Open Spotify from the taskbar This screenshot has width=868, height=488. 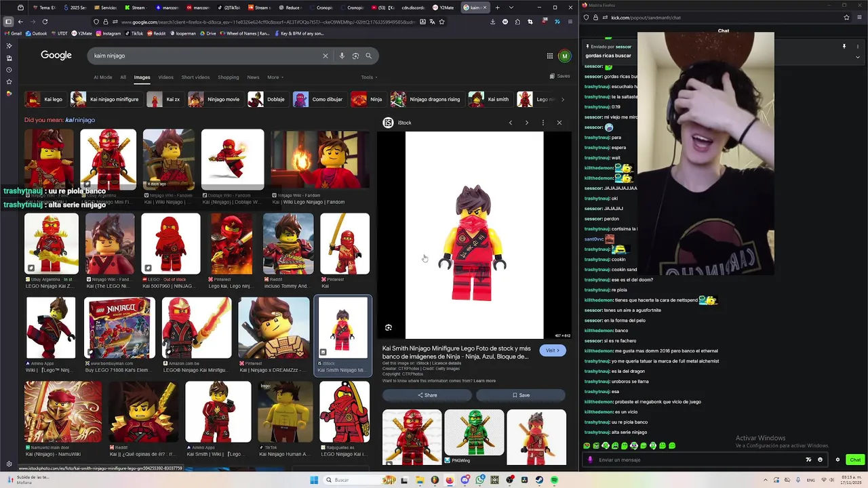point(554,480)
